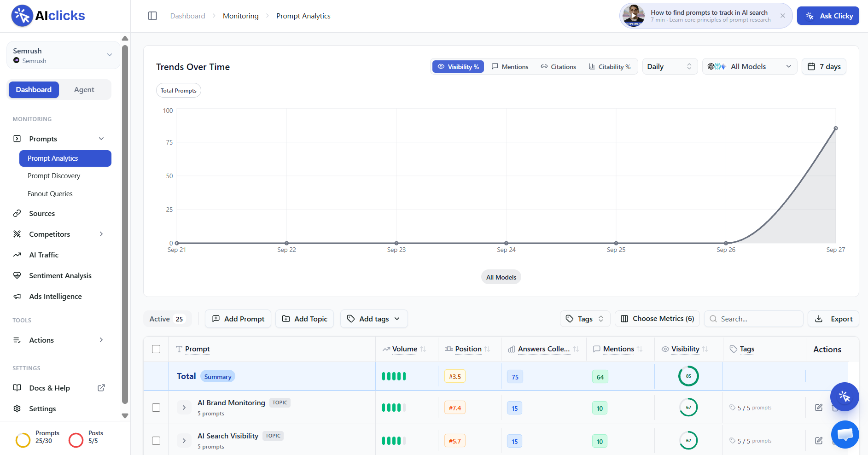This screenshot has height=455, width=868.
Task: Select Mentions metric toggle
Action: 510,67
